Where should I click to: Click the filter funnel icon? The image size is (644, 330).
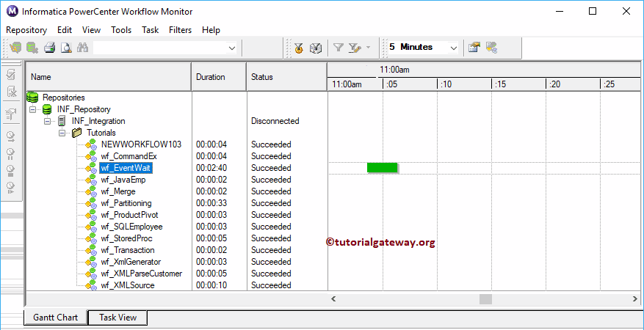[x=338, y=48]
